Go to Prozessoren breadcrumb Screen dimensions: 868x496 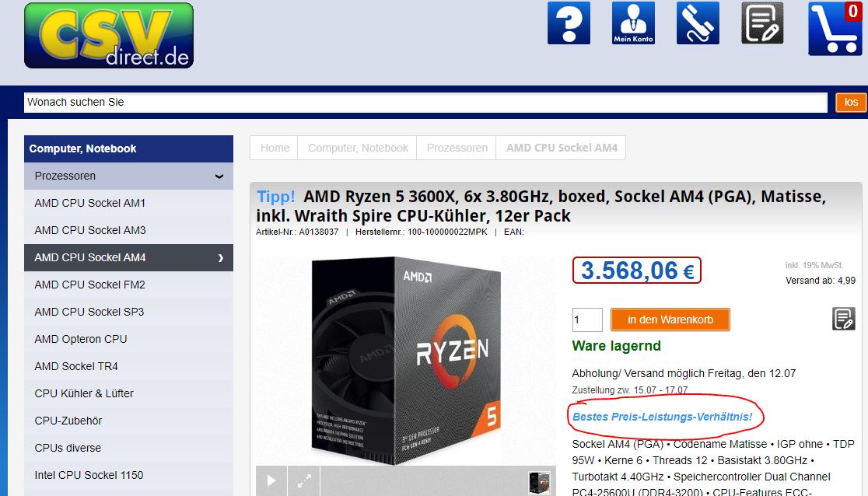pyautogui.click(x=457, y=148)
